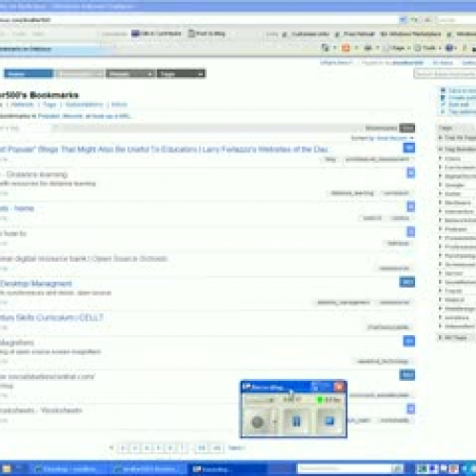476x476 pixels.
Task: Open the dropdown arrow beside the record button
Action: coord(275,422)
